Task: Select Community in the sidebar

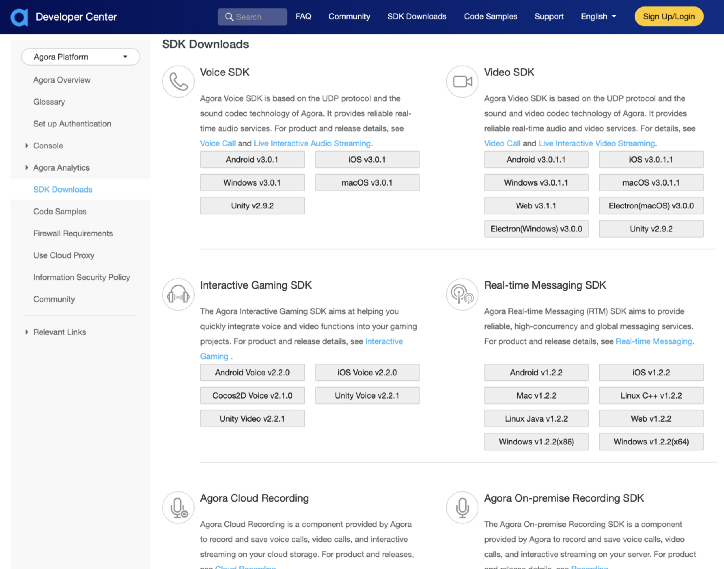Action: pyautogui.click(x=54, y=299)
